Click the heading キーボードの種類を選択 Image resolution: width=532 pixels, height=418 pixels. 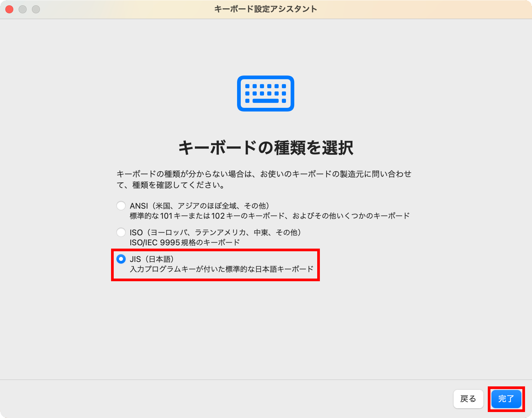(x=266, y=148)
